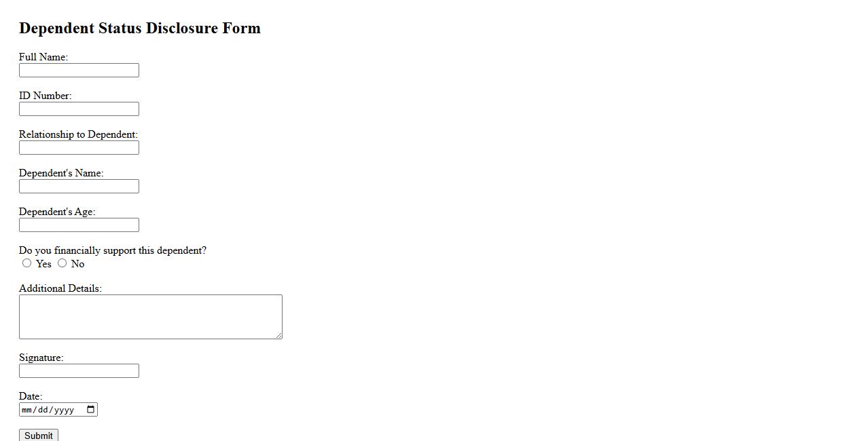Select the day (dd) segment of Date
Image resolution: width=868 pixels, height=441 pixels.
tap(43, 410)
